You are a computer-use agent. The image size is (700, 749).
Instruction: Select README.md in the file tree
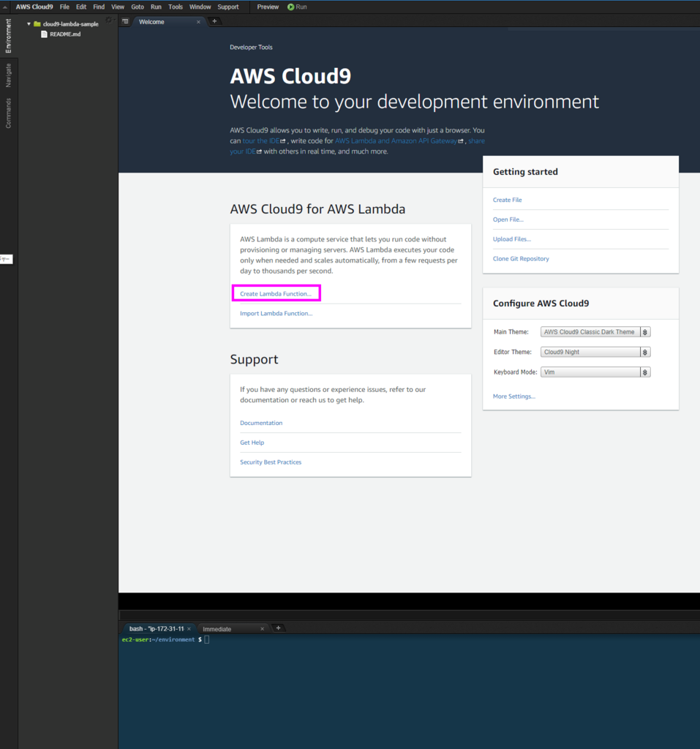65,34
